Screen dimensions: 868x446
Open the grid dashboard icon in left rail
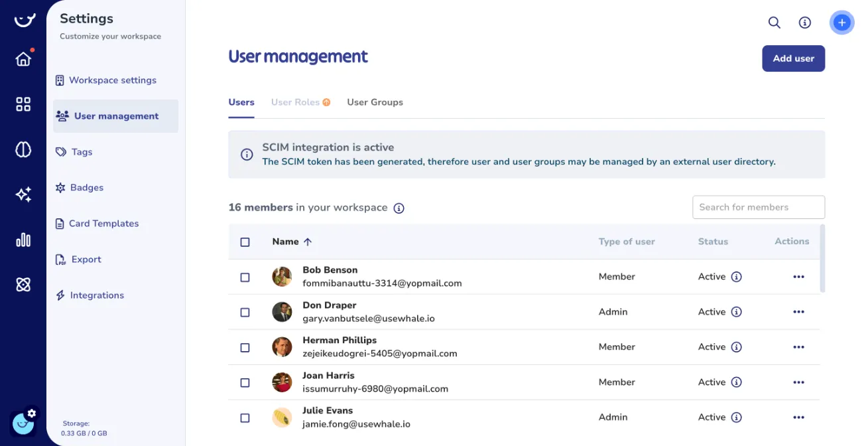tap(23, 104)
